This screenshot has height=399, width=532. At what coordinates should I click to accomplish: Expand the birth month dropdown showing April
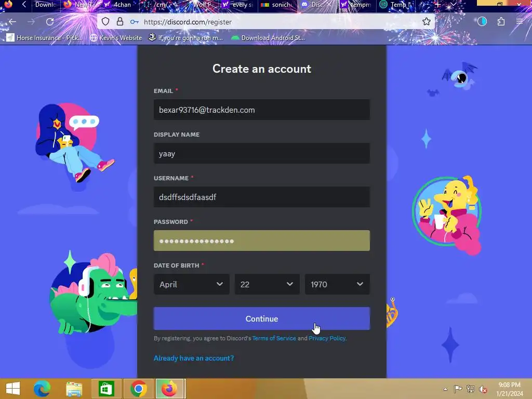[191, 284]
